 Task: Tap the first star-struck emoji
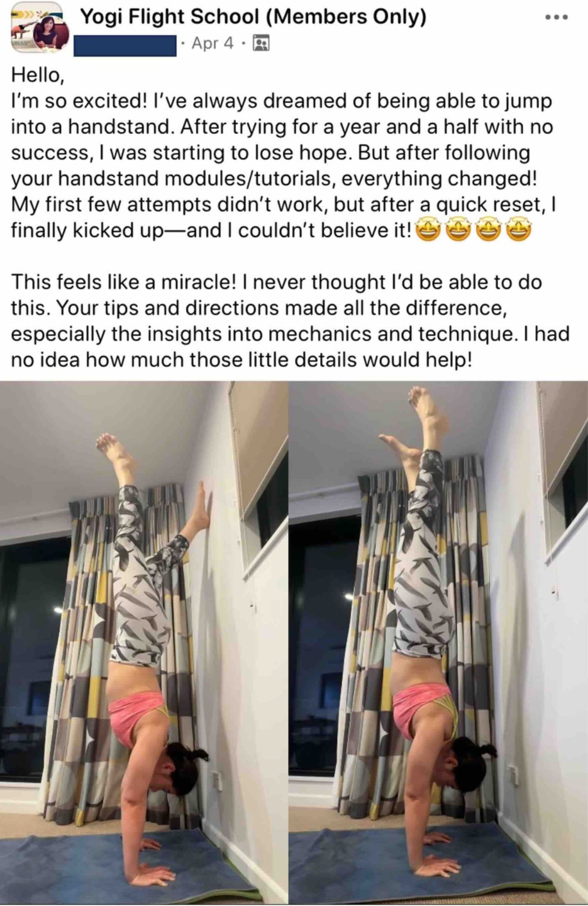(428, 231)
